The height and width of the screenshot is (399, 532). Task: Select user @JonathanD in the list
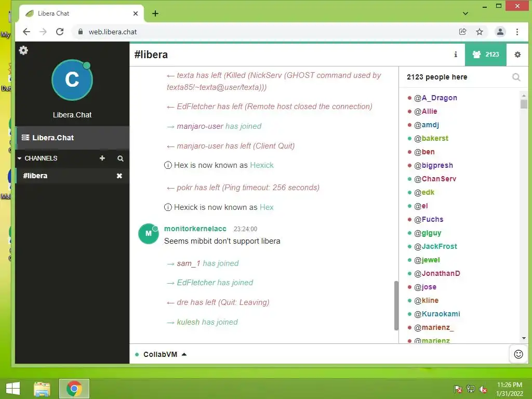pos(437,273)
